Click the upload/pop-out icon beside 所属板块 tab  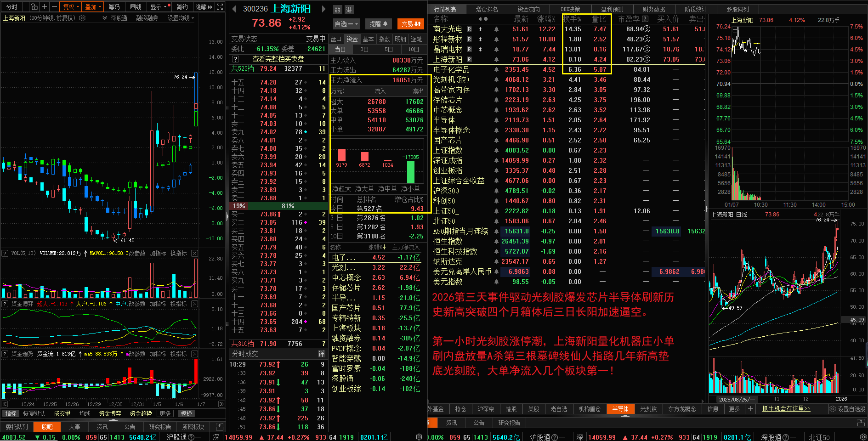point(220,427)
